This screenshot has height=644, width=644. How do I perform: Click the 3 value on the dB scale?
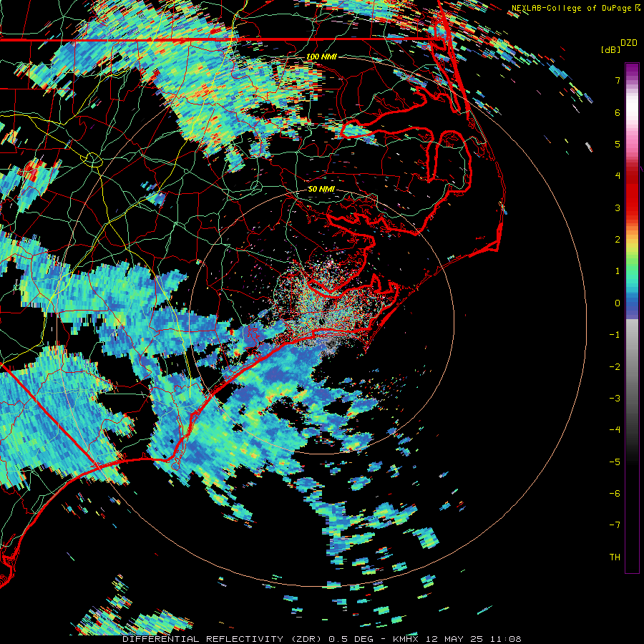coord(618,208)
